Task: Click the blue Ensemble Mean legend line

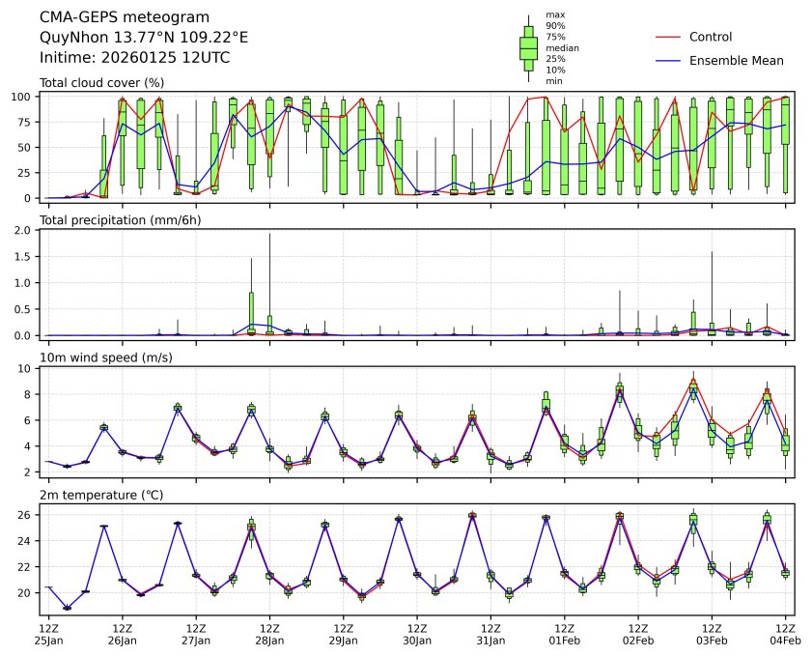Action: pyautogui.click(x=669, y=60)
